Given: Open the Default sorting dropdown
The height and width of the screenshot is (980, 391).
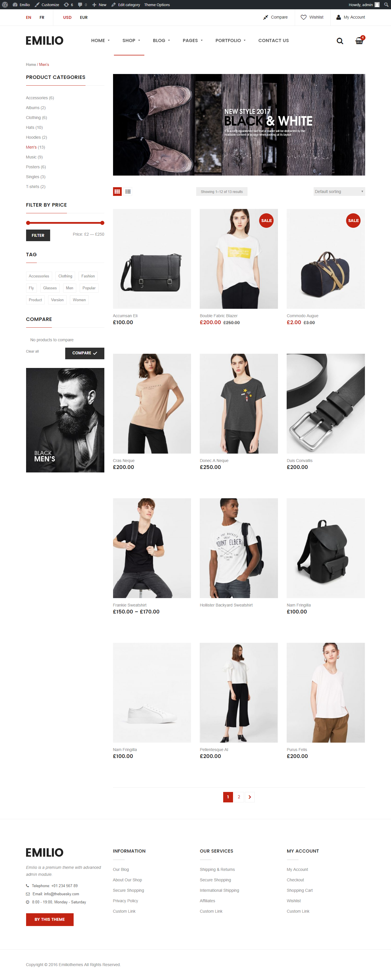Looking at the screenshot, I should (339, 191).
